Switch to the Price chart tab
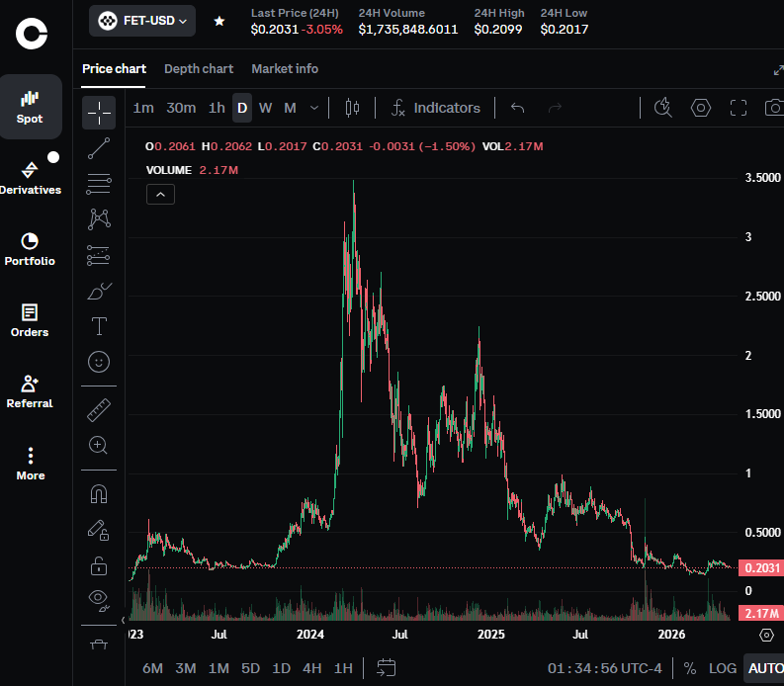Viewport: 784px width, 686px height. tap(114, 69)
